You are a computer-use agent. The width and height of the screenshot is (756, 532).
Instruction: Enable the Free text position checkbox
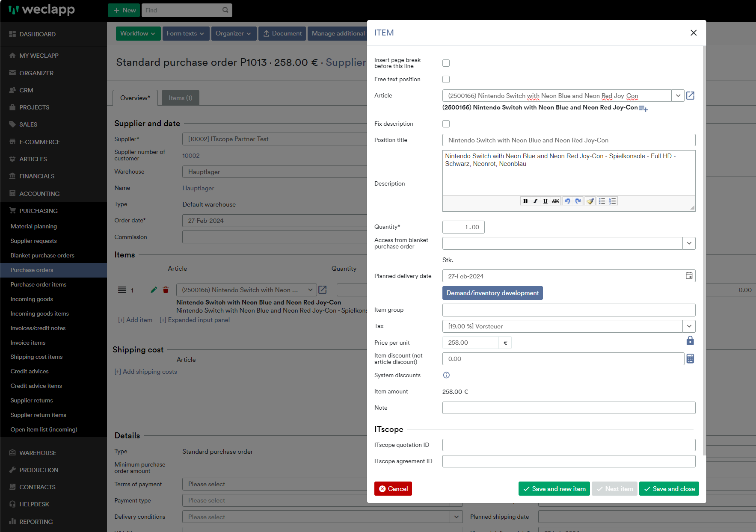pyautogui.click(x=446, y=79)
